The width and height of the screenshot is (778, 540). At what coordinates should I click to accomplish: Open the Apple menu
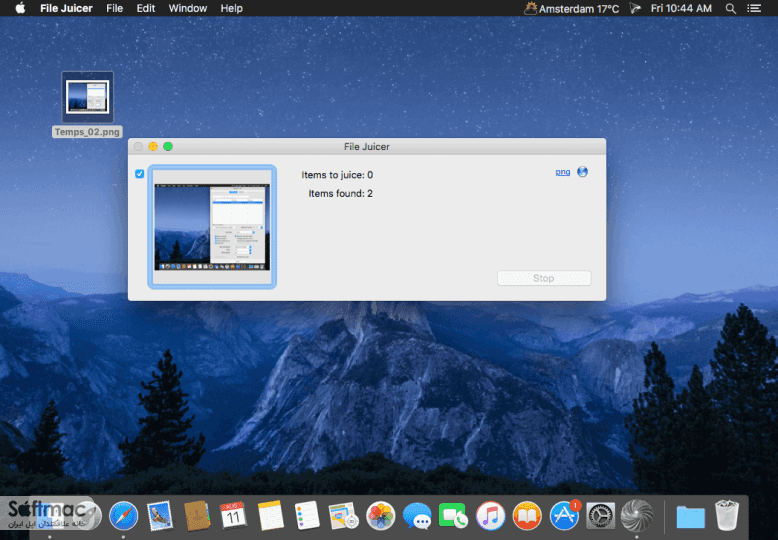tap(20, 8)
